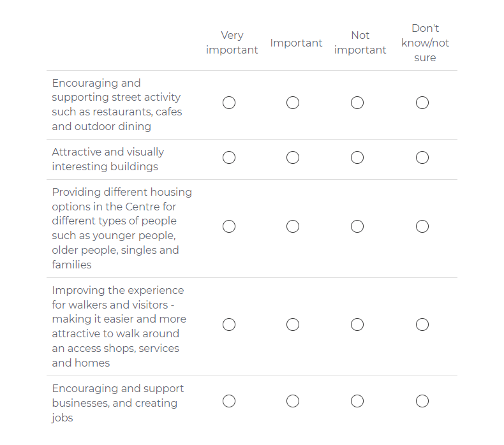Choose Don't know for housing options

422,226
